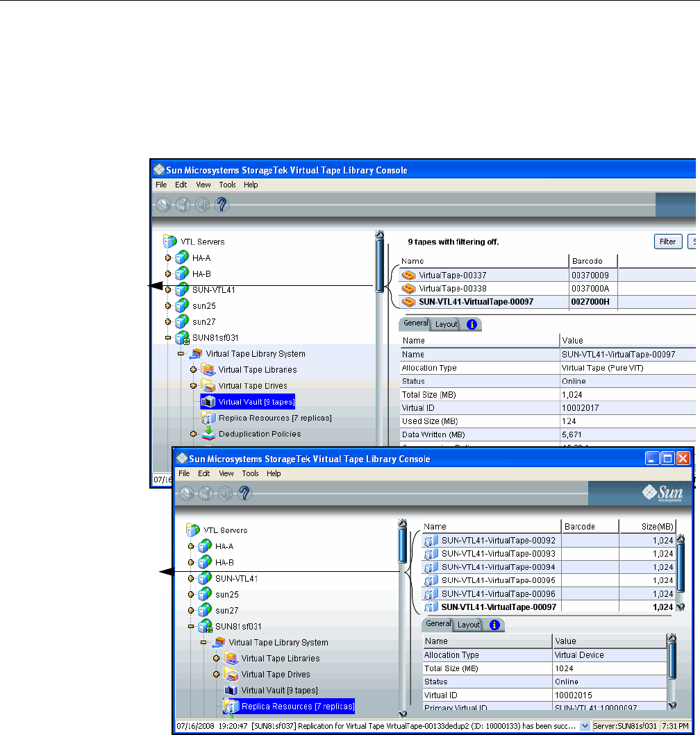Click the info icon beside Layout tab, front window
The height and width of the screenshot is (735, 700).
(494, 625)
